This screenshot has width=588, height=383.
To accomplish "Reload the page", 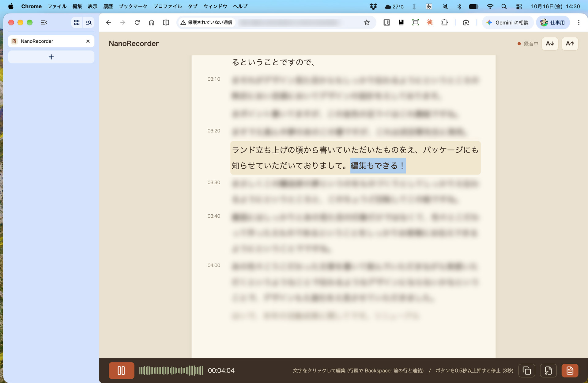I will point(137,22).
